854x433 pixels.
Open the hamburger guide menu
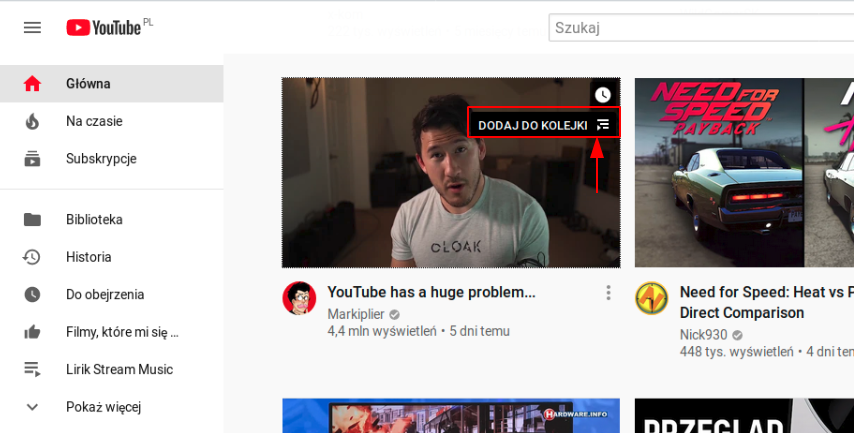pos(32,27)
